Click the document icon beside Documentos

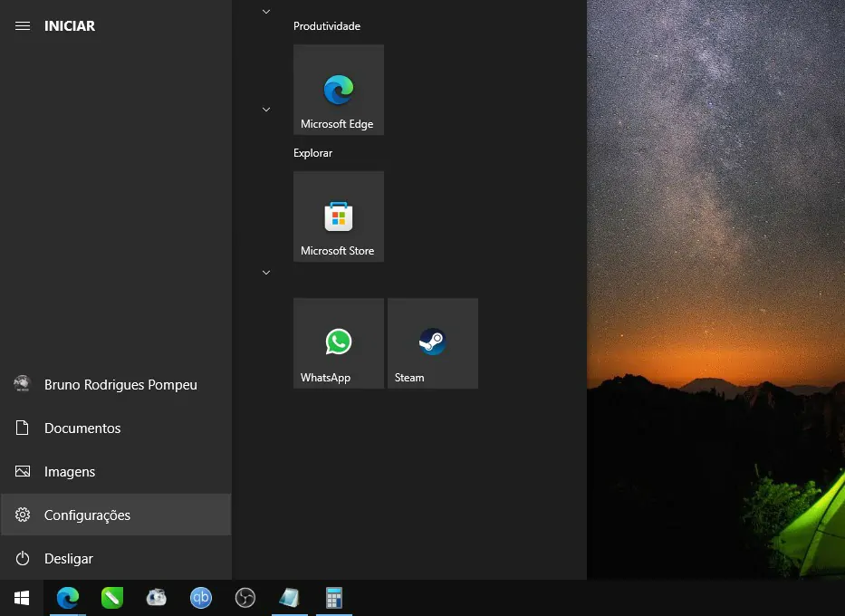click(22, 428)
